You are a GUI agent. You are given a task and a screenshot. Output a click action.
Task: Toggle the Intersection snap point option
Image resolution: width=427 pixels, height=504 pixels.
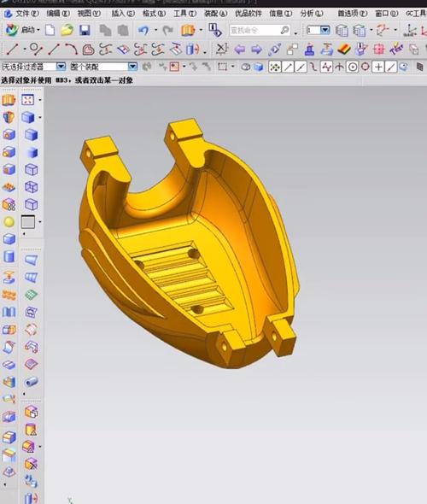(340, 67)
